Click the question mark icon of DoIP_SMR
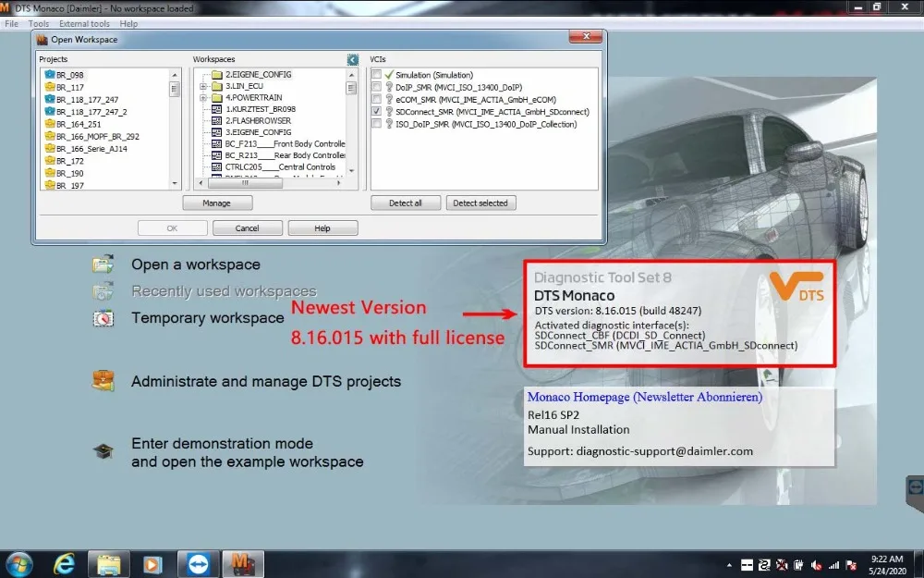 pyautogui.click(x=389, y=87)
